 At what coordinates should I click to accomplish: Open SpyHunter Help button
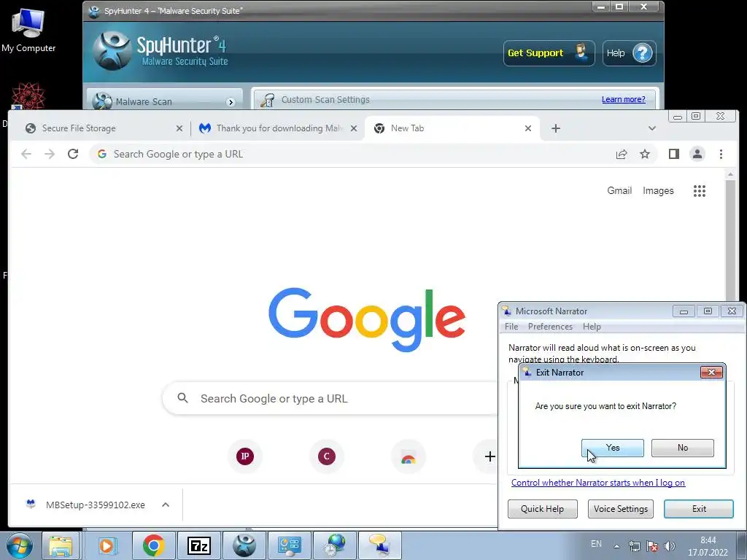click(630, 52)
